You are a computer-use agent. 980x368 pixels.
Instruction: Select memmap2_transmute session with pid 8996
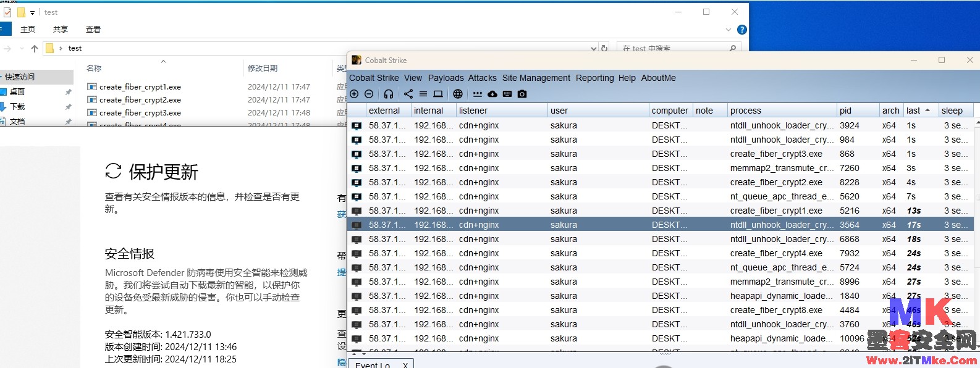pos(661,282)
